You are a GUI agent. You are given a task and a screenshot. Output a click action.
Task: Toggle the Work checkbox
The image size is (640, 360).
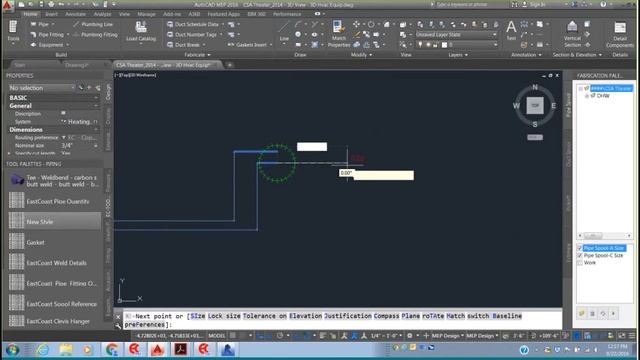pyautogui.click(x=580, y=263)
